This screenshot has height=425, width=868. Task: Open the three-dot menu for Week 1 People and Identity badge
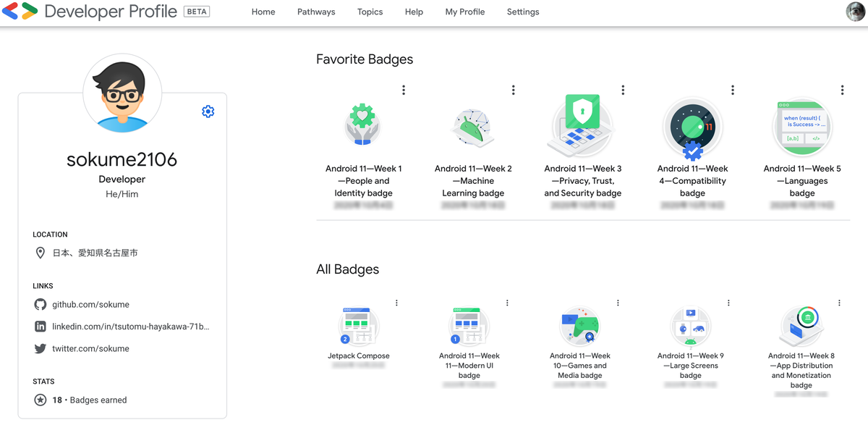(x=404, y=90)
